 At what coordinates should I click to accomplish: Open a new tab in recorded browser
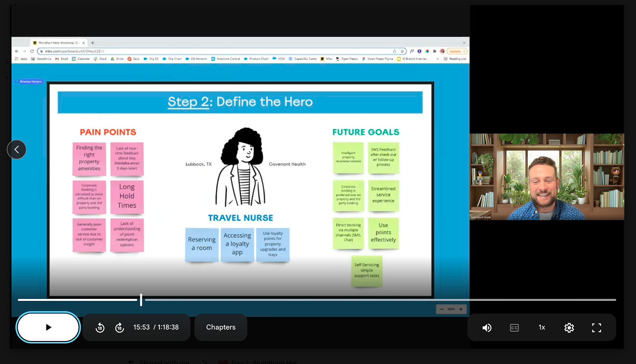(92, 43)
